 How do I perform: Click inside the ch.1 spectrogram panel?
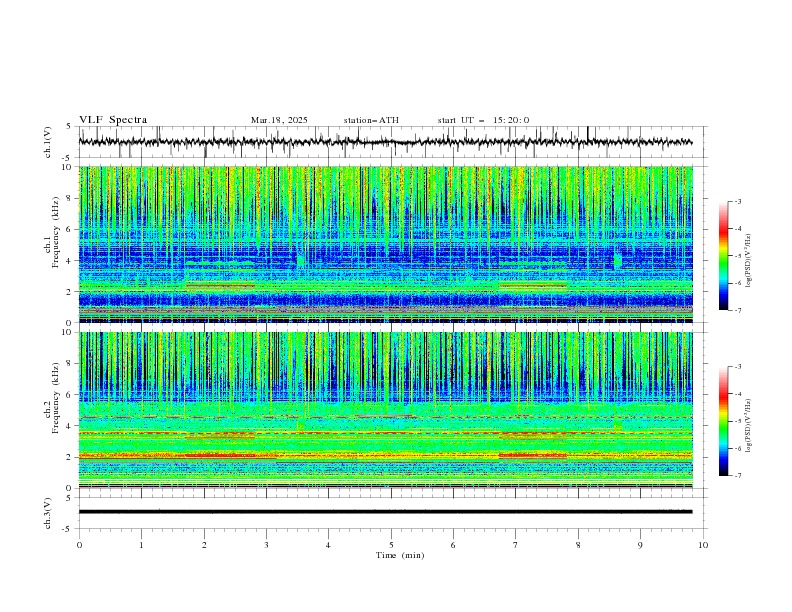[x=385, y=244]
